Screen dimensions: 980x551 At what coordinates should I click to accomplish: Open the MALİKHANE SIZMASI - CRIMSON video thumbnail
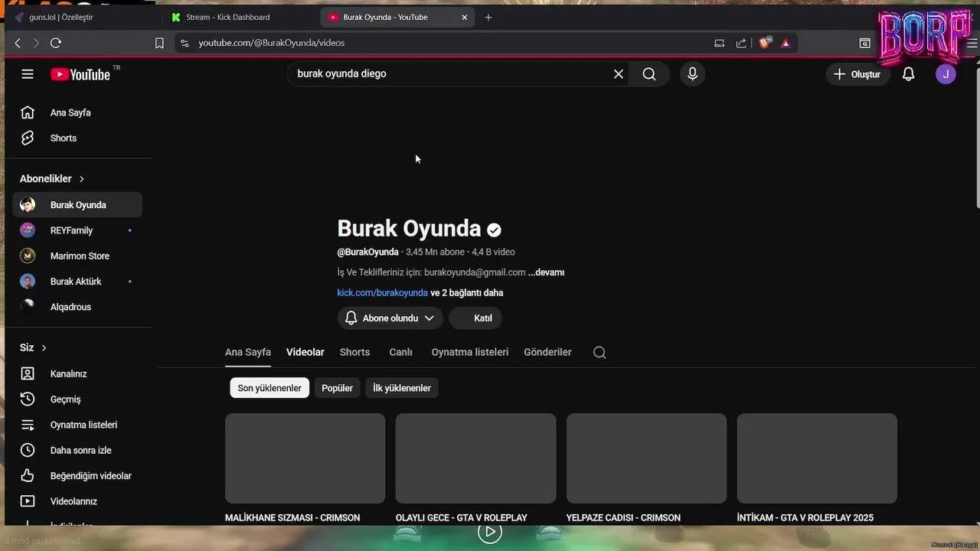pyautogui.click(x=305, y=458)
